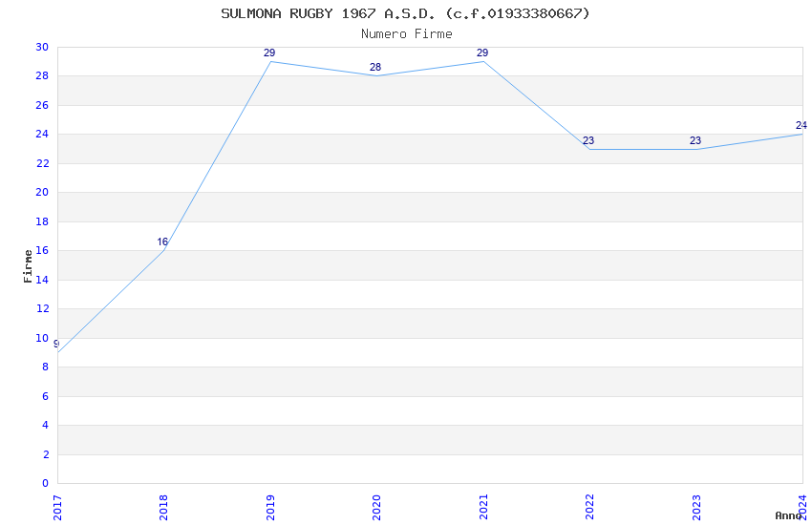Click the y-axis tick value 2
Screen dimensions: 812x525
tap(46, 454)
